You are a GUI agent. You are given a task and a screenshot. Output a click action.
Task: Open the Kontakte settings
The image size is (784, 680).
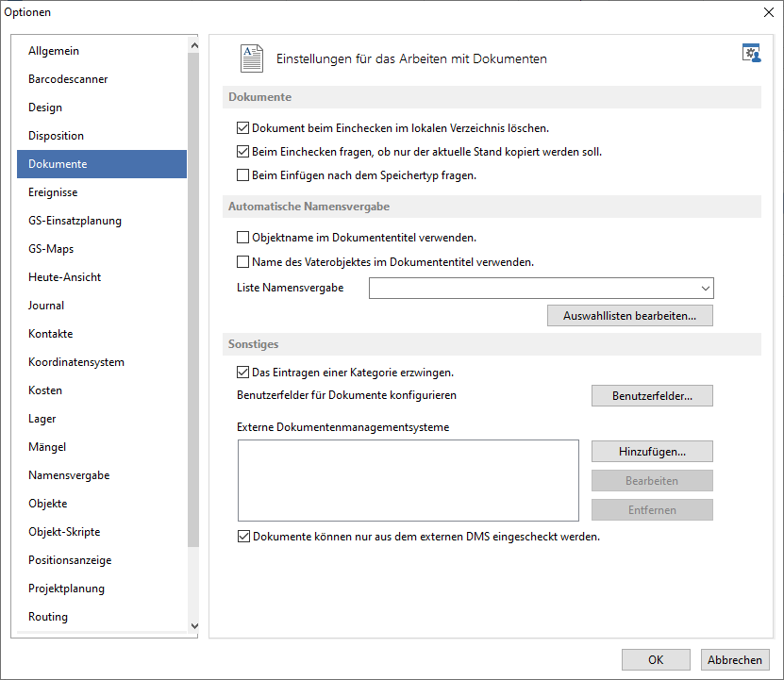point(102,334)
